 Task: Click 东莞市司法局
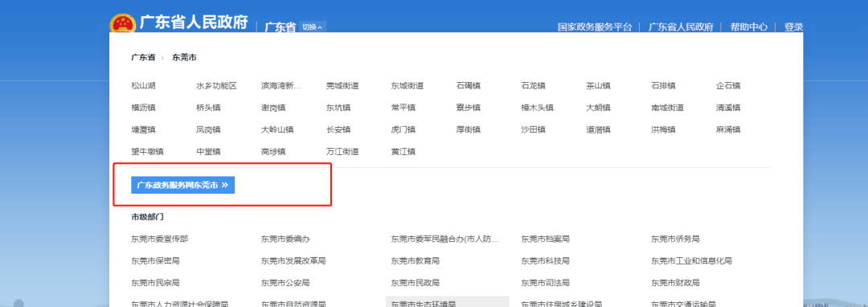545,283
